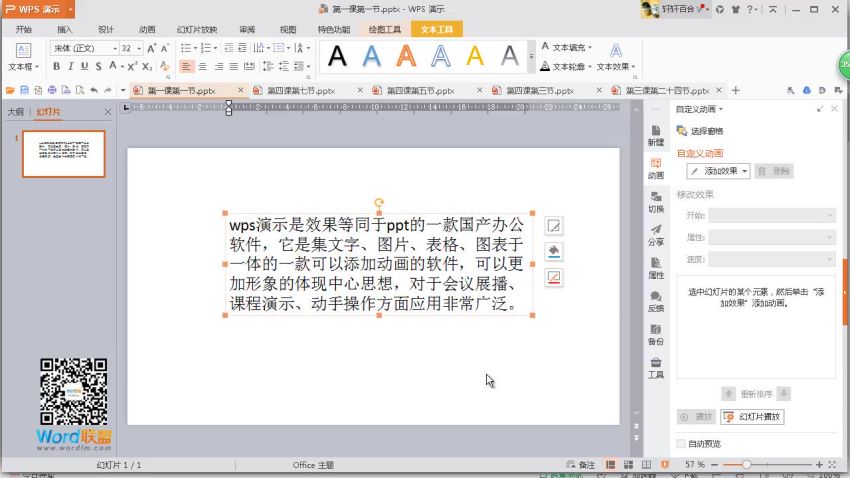Screen dimensions: 850x478
Task: Open the 幻灯片放映 ribbon tab
Action: point(197,29)
